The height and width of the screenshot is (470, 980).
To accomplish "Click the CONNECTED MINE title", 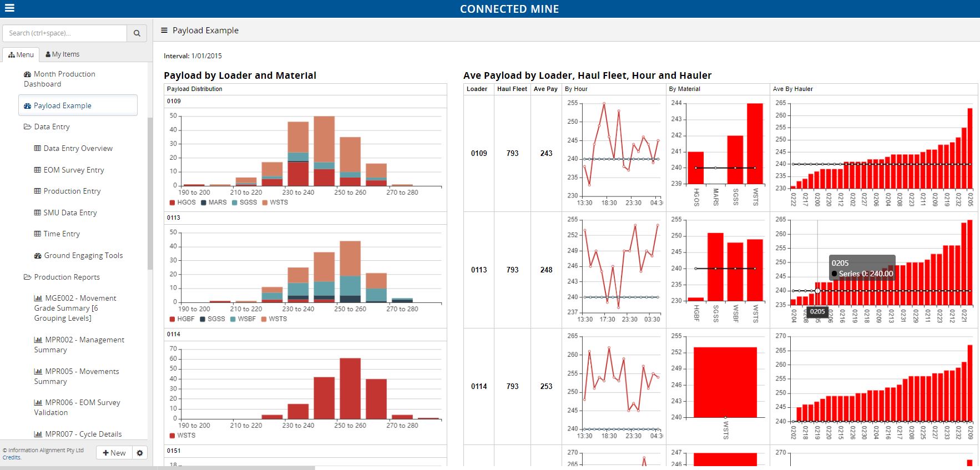I will point(509,9).
